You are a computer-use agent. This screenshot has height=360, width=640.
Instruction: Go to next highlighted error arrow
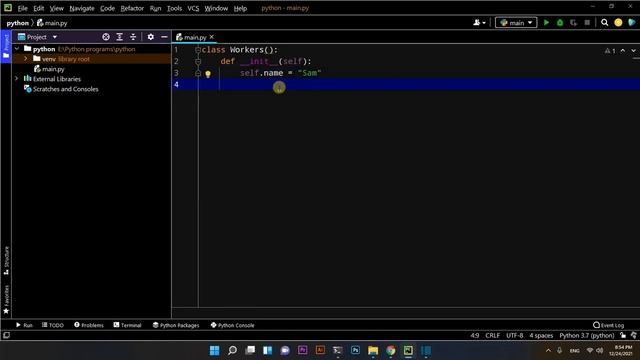[633, 51]
